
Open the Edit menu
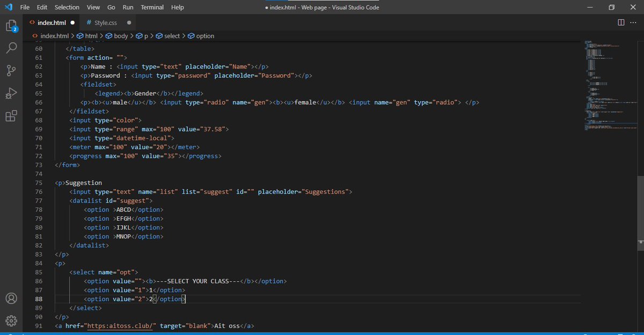(42, 7)
